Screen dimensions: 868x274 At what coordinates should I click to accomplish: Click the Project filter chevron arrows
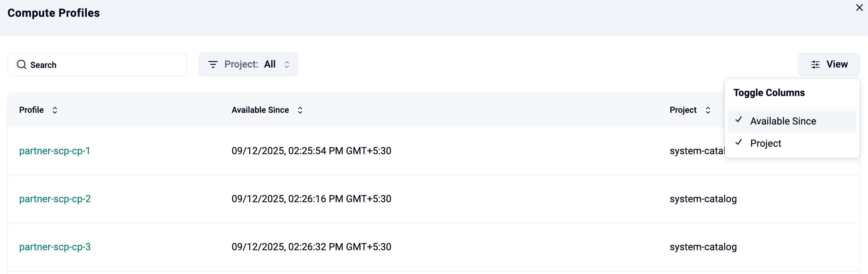point(287,64)
